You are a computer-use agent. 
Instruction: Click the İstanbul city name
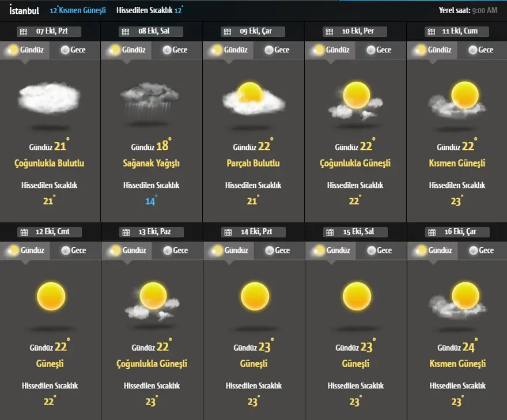pos(24,10)
